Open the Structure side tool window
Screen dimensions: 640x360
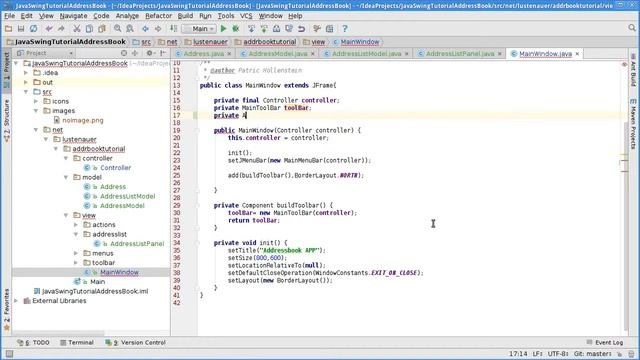click(7, 120)
